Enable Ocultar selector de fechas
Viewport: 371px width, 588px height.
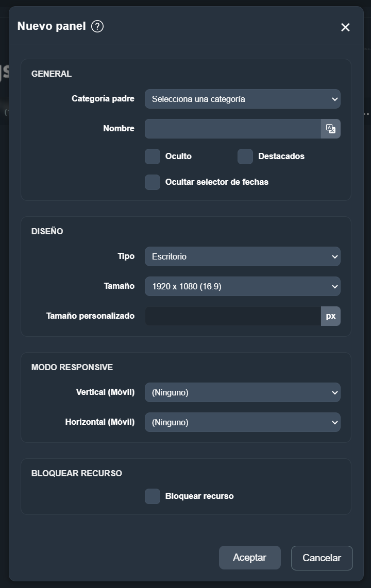point(153,182)
